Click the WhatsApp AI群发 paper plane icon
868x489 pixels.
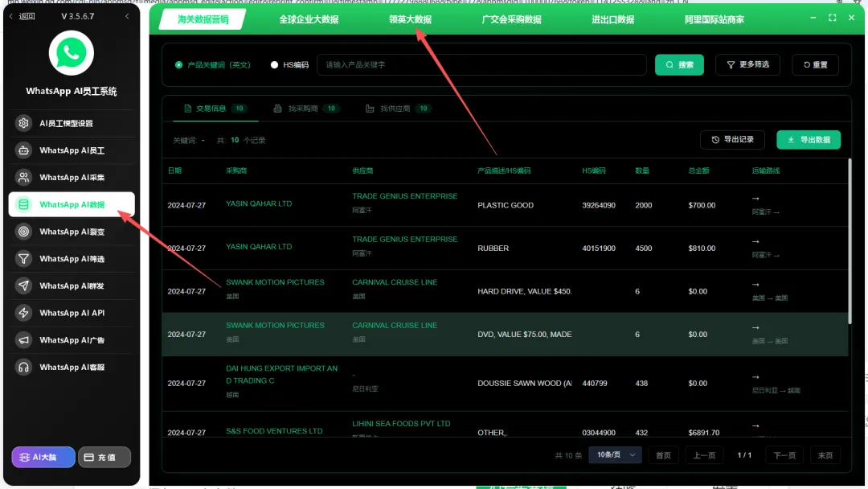tap(23, 286)
